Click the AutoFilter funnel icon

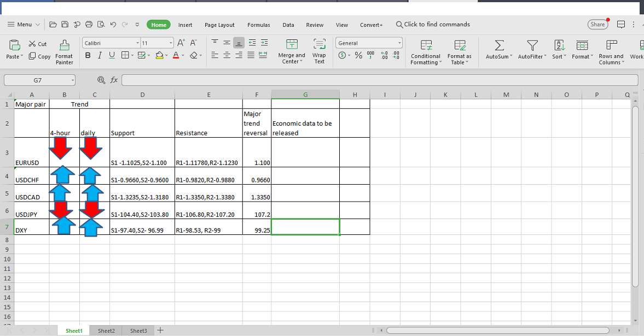(x=532, y=45)
